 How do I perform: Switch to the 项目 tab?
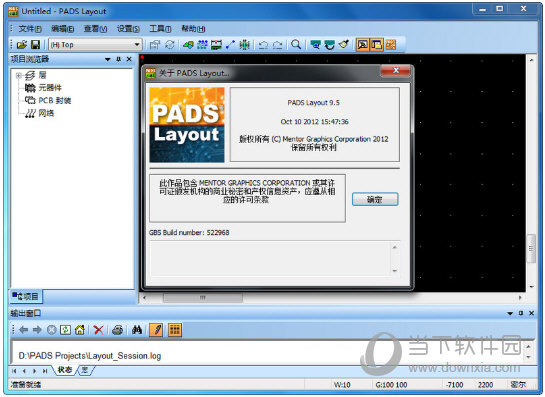pyautogui.click(x=25, y=296)
